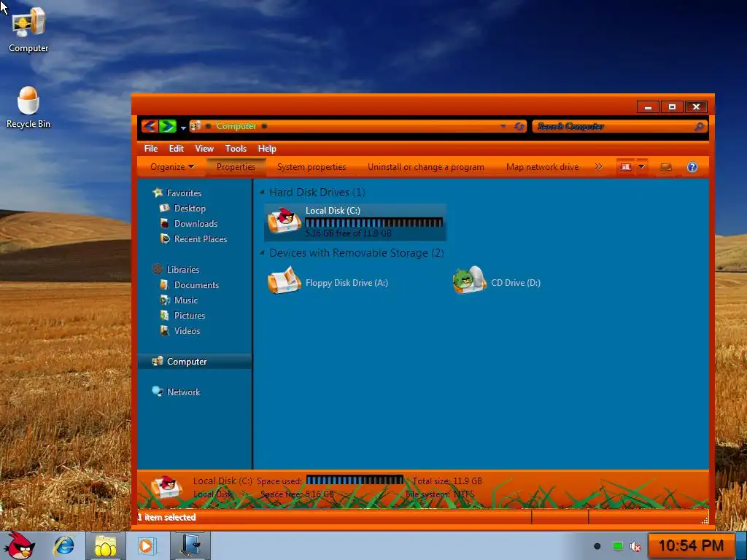This screenshot has height=560, width=747.
Task: Select the Local Disk (C:) drive icon
Action: pyautogui.click(x=285, y=222)
